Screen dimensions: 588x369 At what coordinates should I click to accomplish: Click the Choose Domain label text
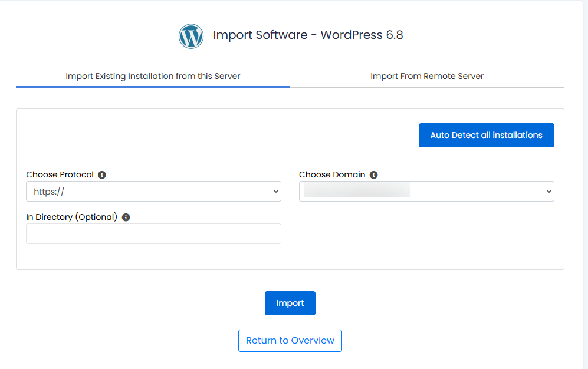[332, 175]
